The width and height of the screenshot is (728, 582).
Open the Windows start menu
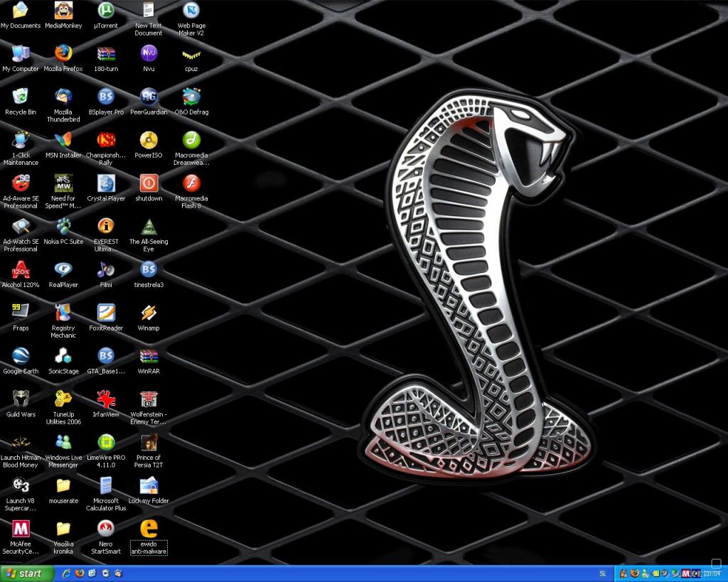tap(26, 573)
